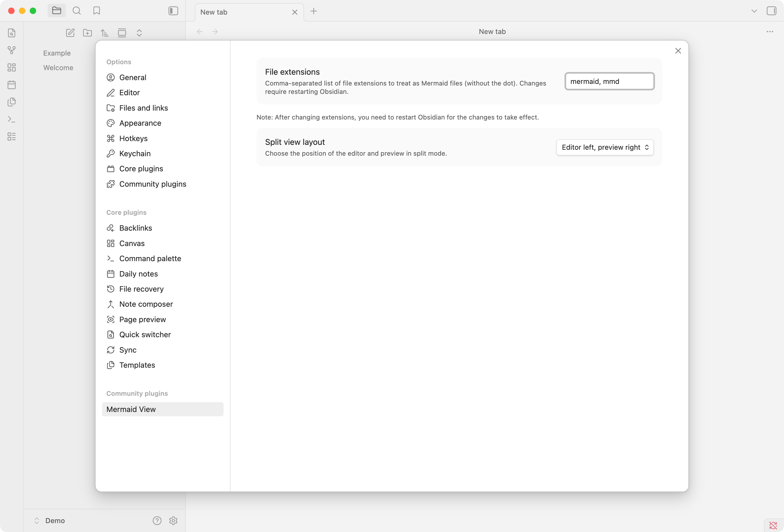Viewport: 784px width, 532px height.
Task: Click the new folder icon
Action: click(x=87, y=33)
